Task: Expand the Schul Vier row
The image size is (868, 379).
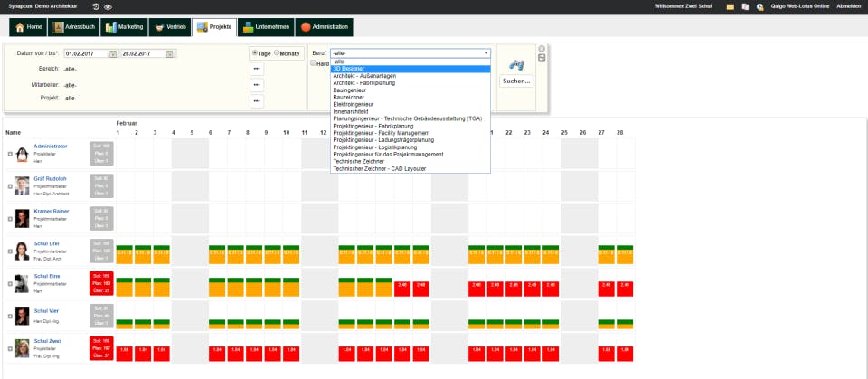Action: coord(10,317)
